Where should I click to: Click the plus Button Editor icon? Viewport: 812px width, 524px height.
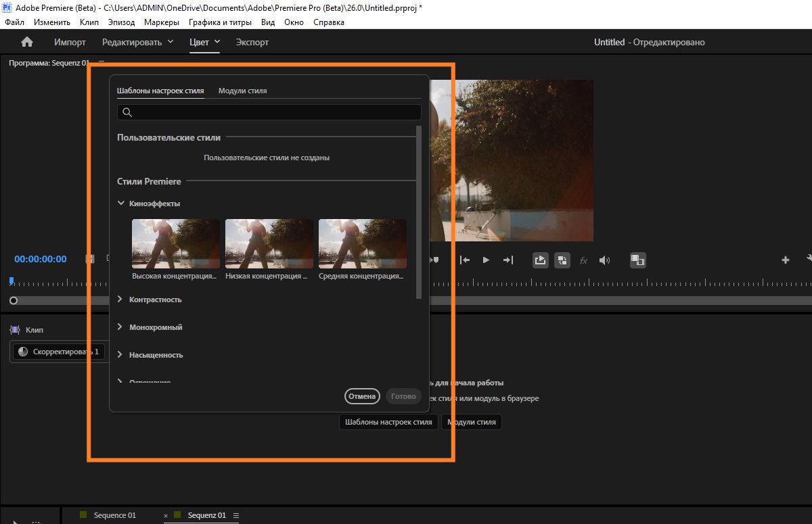786,260
